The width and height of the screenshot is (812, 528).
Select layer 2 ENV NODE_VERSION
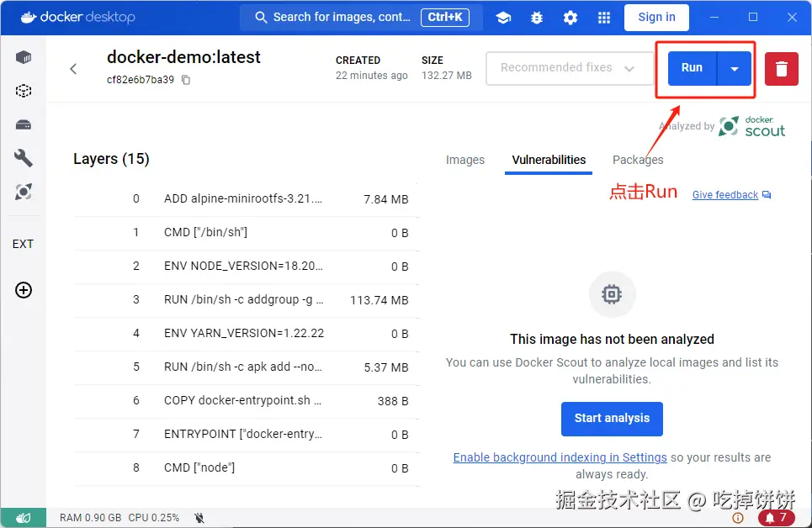pyautogui.click(x=246, y=267)
